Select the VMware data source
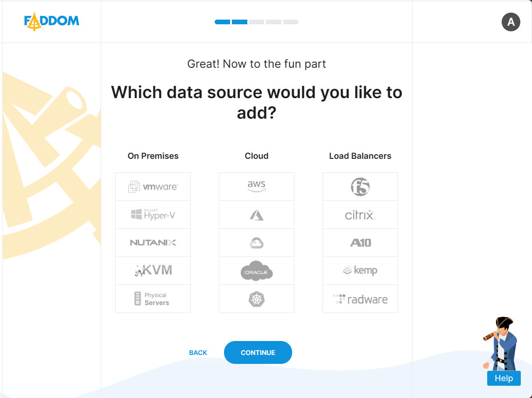Image resolution: width=532 pixels, height=398 pixels. point(153,187)
